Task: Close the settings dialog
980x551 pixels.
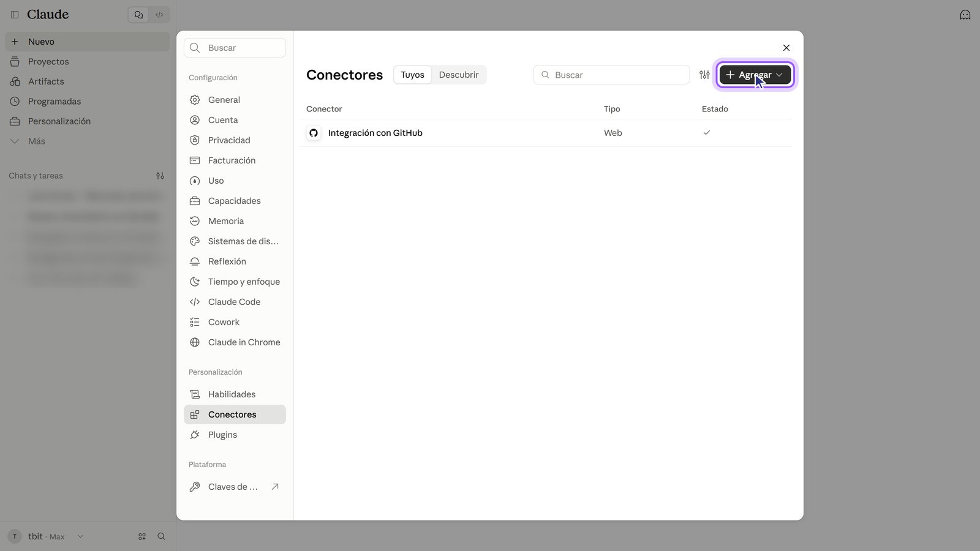Action: pos(786,48)
